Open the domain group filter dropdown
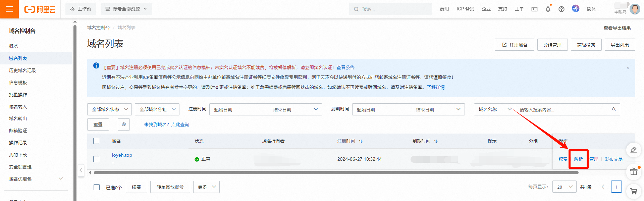The width and height of the screenshot is (644, 201). click(x=157, y=109)
